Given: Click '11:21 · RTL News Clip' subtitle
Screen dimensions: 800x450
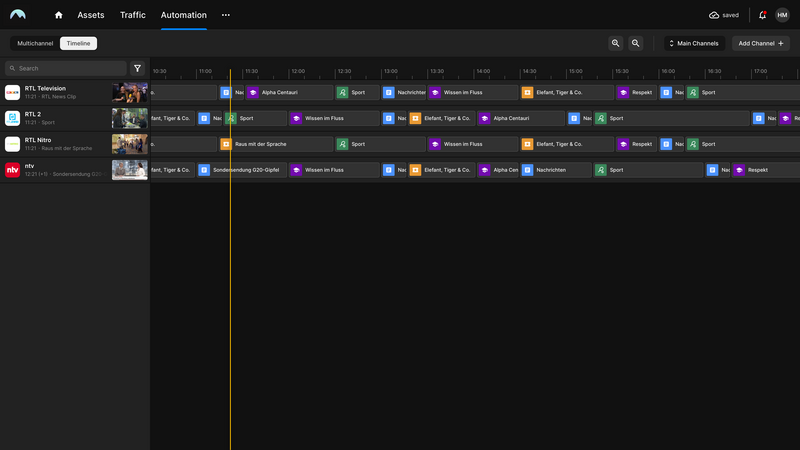Looking at the screenshot, I should [x=51, y=97].
